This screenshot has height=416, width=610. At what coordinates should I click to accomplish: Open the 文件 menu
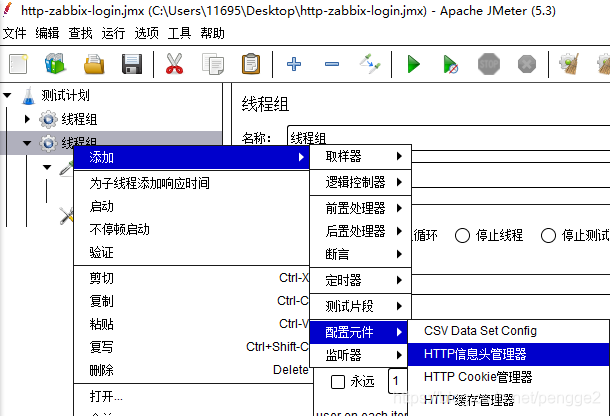coord(14,33)
